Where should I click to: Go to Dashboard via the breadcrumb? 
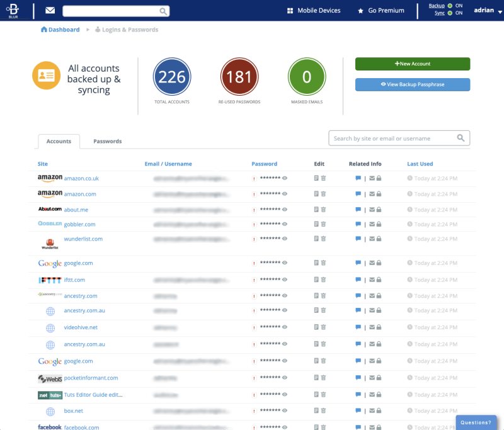[60, 30]
